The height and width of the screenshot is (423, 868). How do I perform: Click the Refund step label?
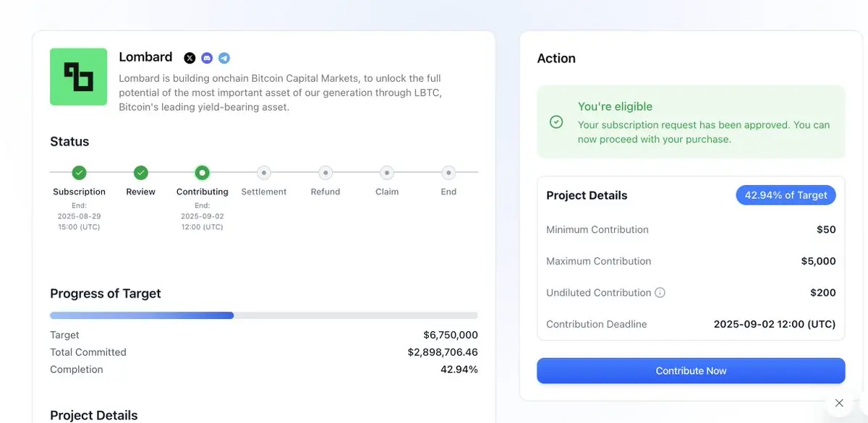pyautogui.click(x=325, y=192)
